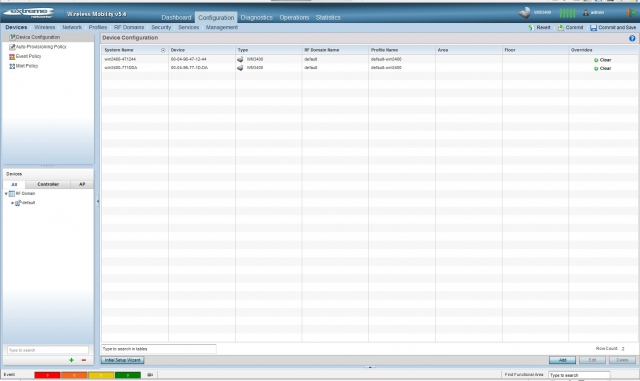Expand the default domain tree node
This screenshot has height=381, width=640.
(12, 203)
